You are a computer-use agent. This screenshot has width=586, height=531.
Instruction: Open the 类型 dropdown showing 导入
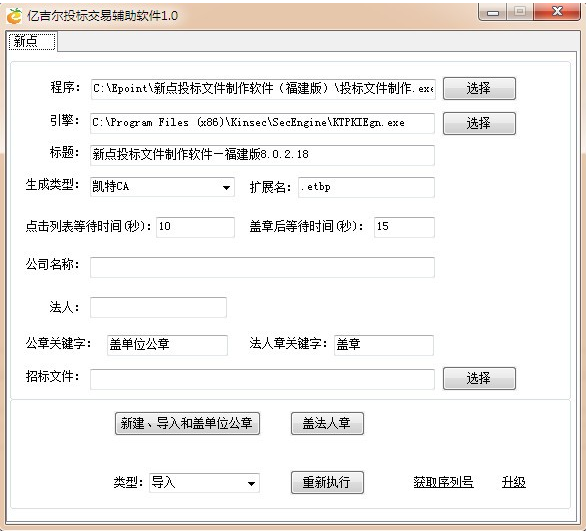click(x=204, y=483)
